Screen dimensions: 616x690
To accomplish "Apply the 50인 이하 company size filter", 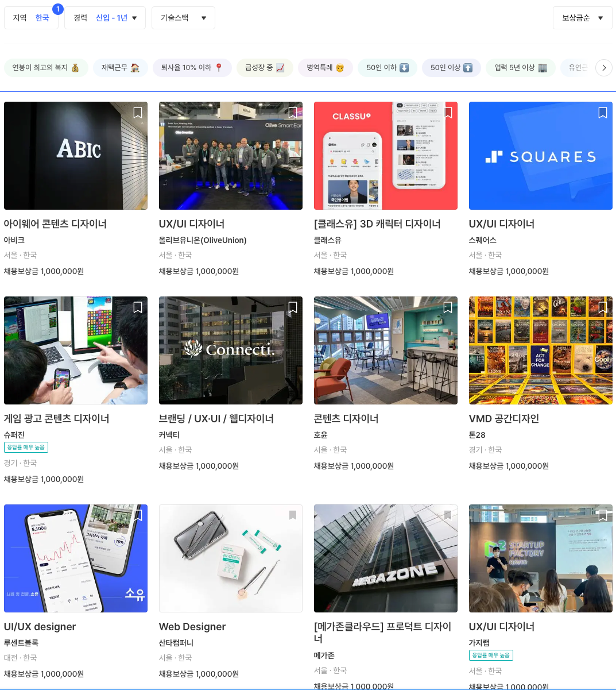I will coord(388,68).
